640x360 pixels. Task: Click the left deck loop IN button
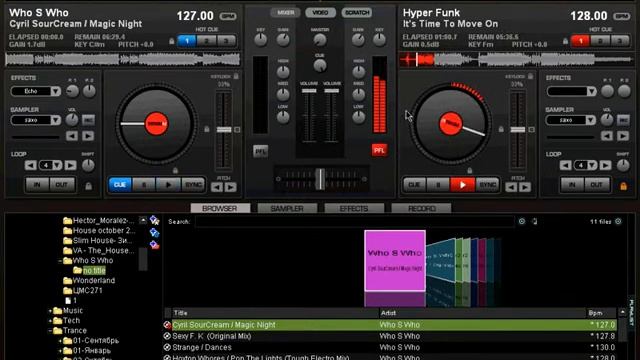coord(37,185)
